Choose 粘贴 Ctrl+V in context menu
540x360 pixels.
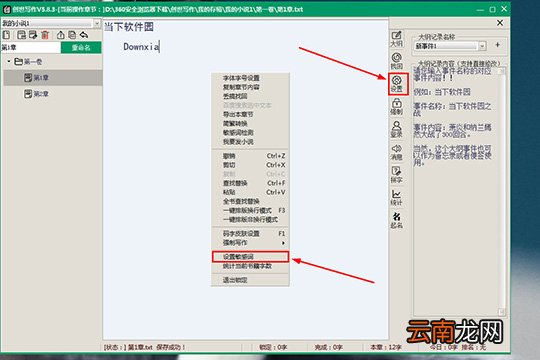tap(250, 192)
